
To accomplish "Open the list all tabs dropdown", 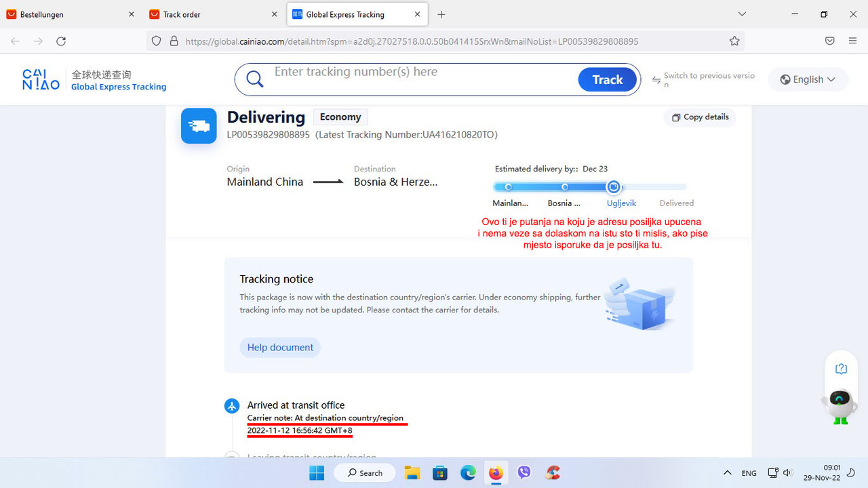I will point(742,14).
